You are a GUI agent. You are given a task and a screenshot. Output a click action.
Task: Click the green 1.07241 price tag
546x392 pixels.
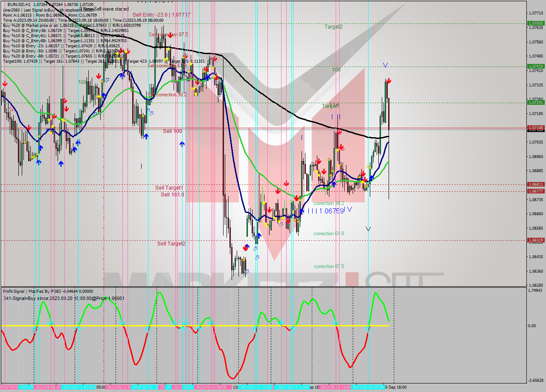(536, 102)
